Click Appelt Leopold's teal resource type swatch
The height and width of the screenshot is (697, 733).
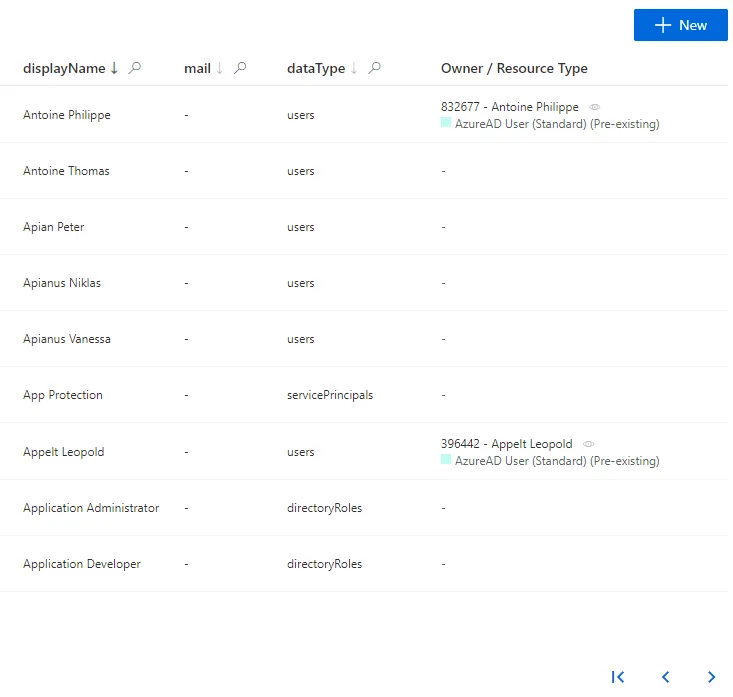(446, 460)
